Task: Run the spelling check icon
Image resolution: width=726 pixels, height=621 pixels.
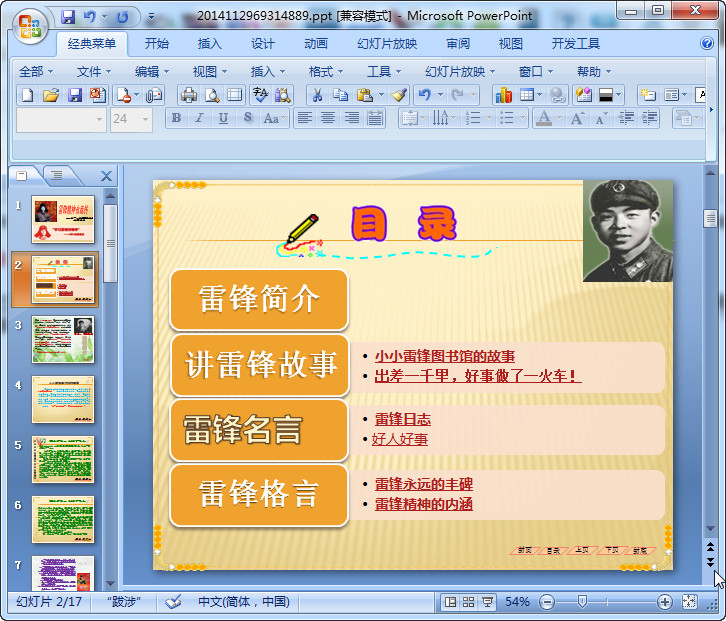Action: pos(260,95)
